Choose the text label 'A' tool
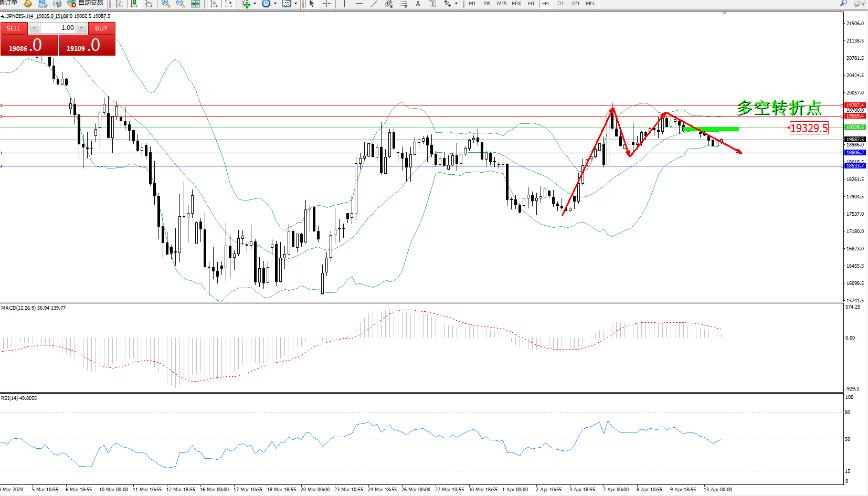Image resolution: width=868 pixels, height=496 pixels. click(418, 4)
